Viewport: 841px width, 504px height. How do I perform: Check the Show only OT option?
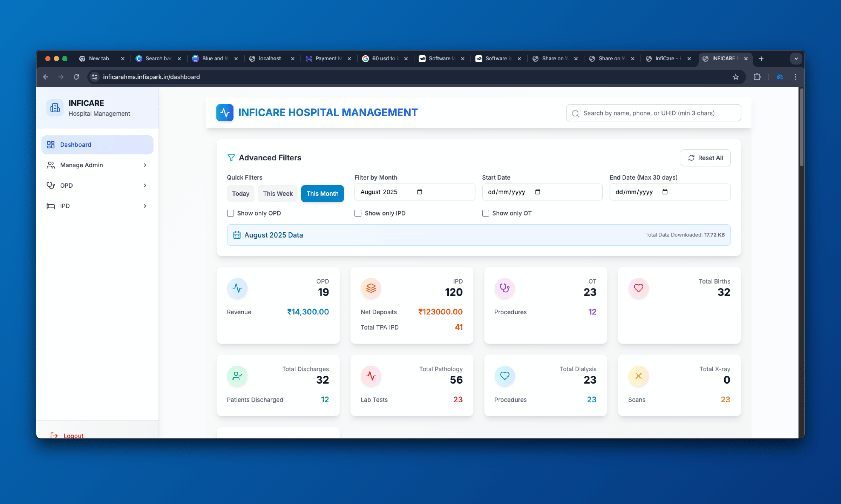pos(485,213)
